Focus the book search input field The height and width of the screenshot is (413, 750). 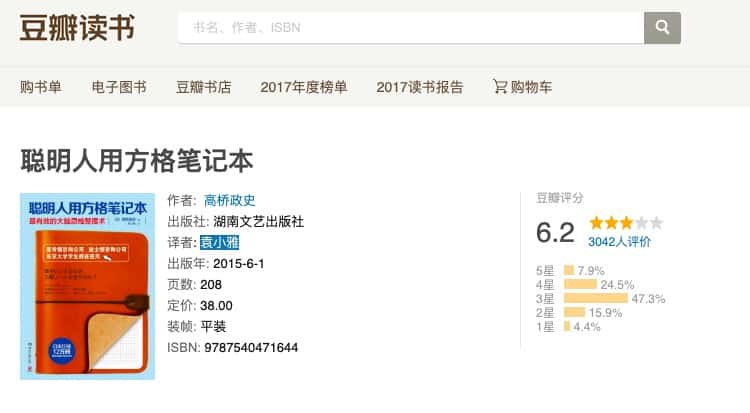pyautogui.click(x=411, y=28)
